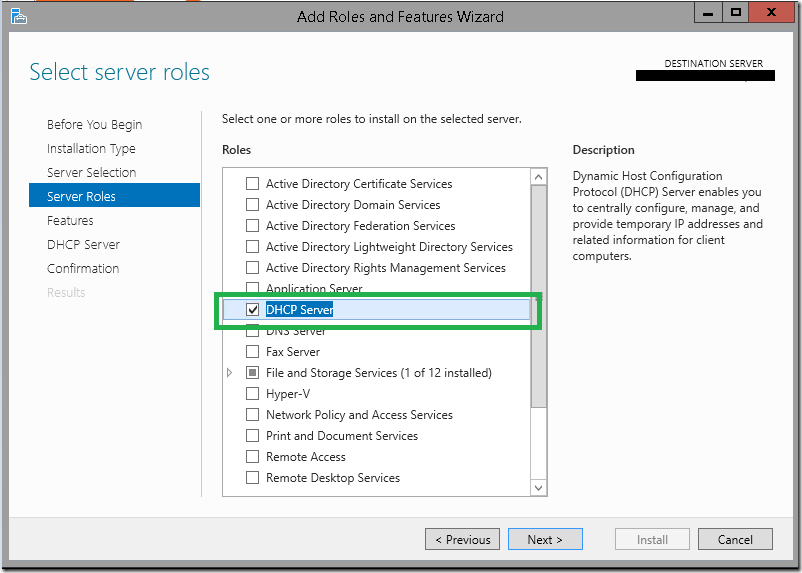Click the Cancel button
Image resolution: width=802 pixels, height=573 pixels.
(735, 539)
